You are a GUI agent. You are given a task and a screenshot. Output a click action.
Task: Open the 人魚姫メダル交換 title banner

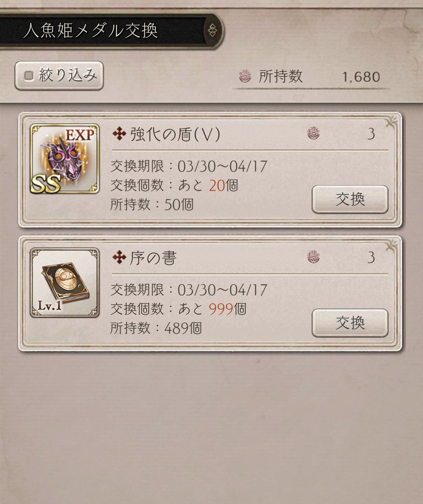tap(110, 31)
